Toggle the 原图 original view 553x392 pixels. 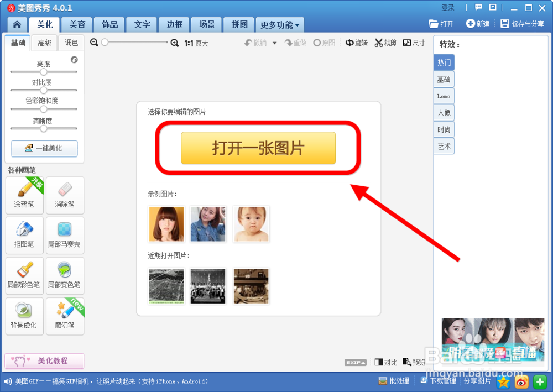coord(324,43)
